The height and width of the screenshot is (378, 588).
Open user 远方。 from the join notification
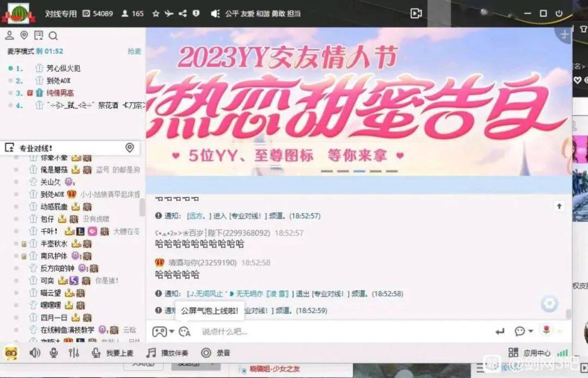tap(199, 216)
